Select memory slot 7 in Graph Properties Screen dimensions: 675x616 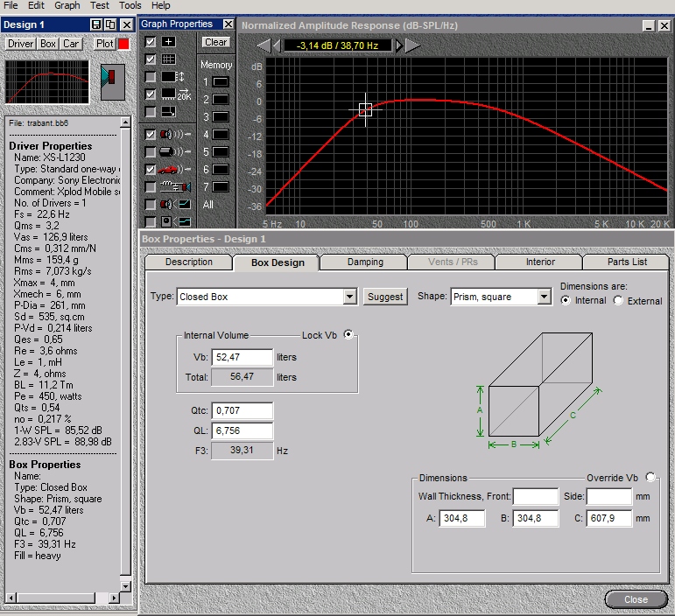coord(220,187)
